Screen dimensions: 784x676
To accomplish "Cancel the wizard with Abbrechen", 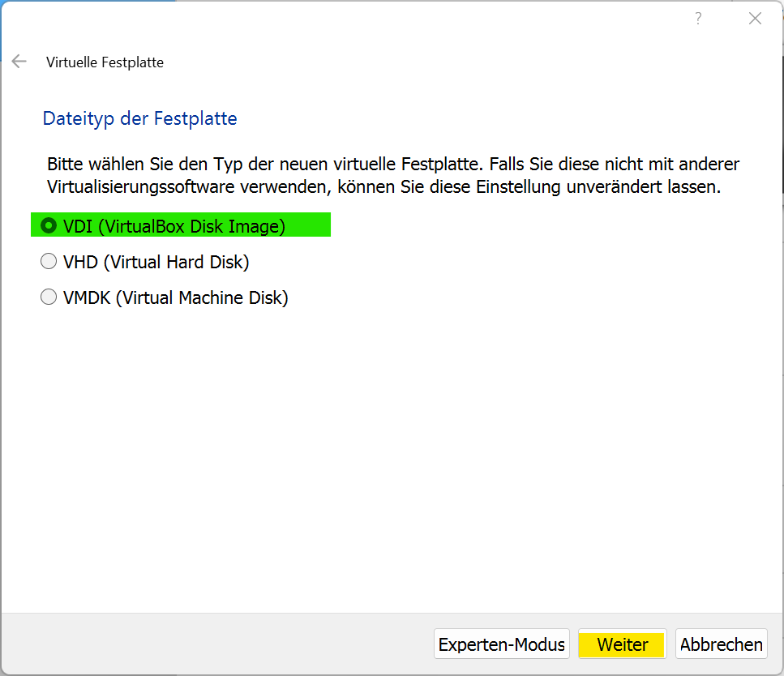I will tap(721, 644).
